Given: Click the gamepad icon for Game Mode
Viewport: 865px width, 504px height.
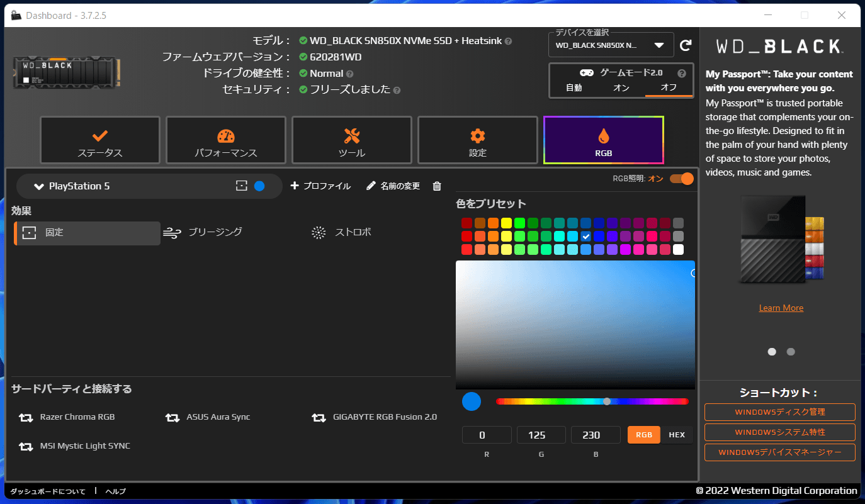Looking at the screenshot, I should [586, 73].
